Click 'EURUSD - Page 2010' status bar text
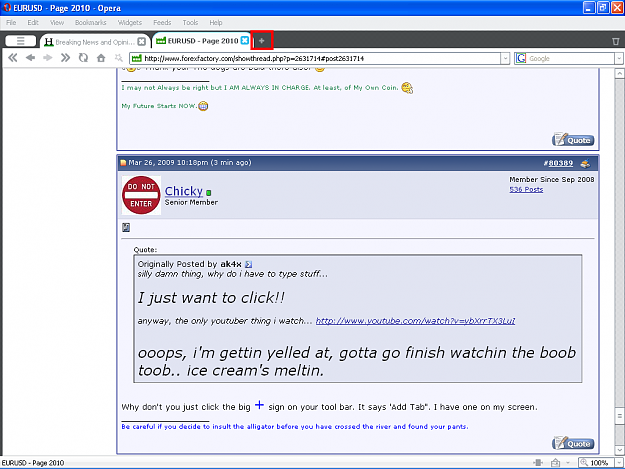Image resolution: width=625 pixels, height=469 pixels. pos(33,463)
